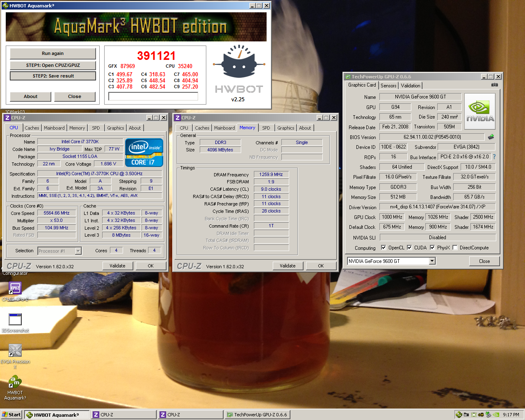
Task: Click the Core Voltage value 1.696 V
Action: pyautogui.click(x=108, y=164)
